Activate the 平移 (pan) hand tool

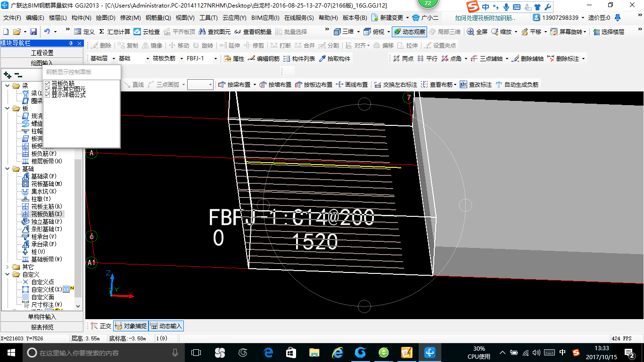point(531,32)
